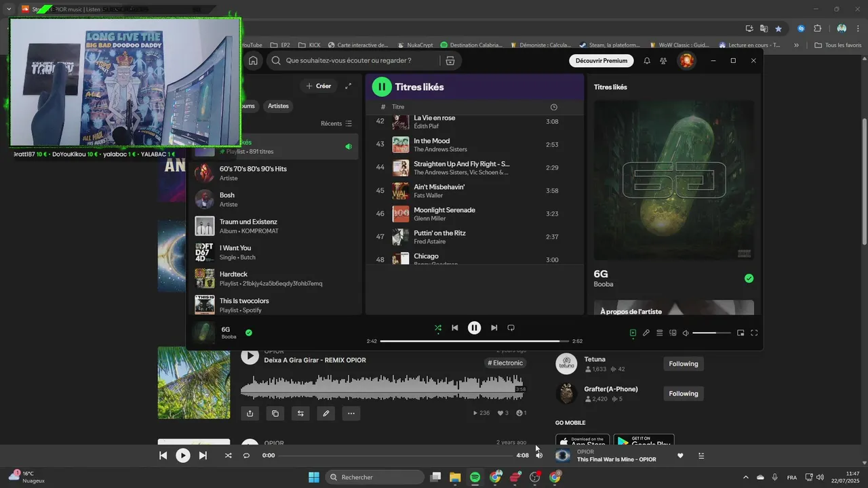Image resolution: width=868 pixels, height=488 pixels.
Task: Expand the Spotify library panel to full view
Action: 349,86
